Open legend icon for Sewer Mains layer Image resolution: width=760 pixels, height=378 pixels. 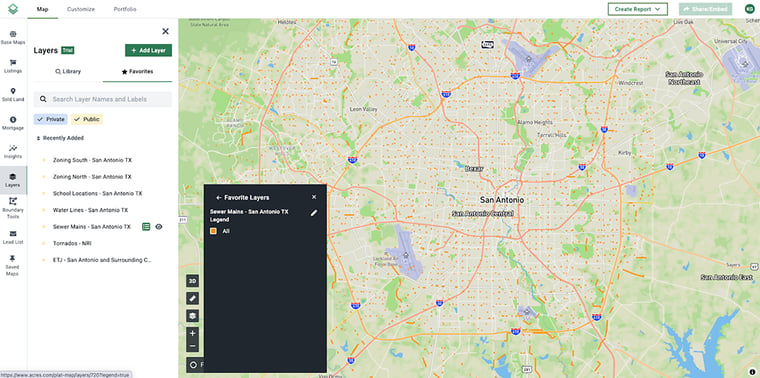pyautogui.click(x=146, y=226)
